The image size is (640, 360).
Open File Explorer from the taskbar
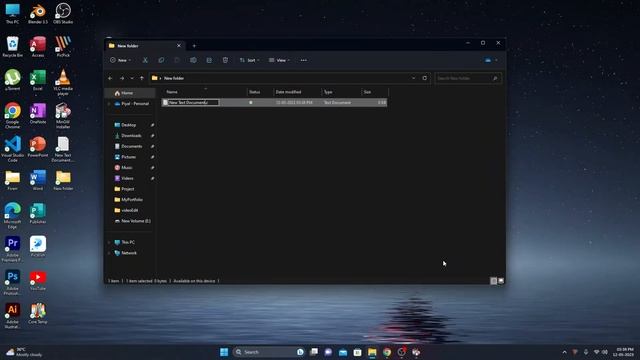(x=372, y=352)
